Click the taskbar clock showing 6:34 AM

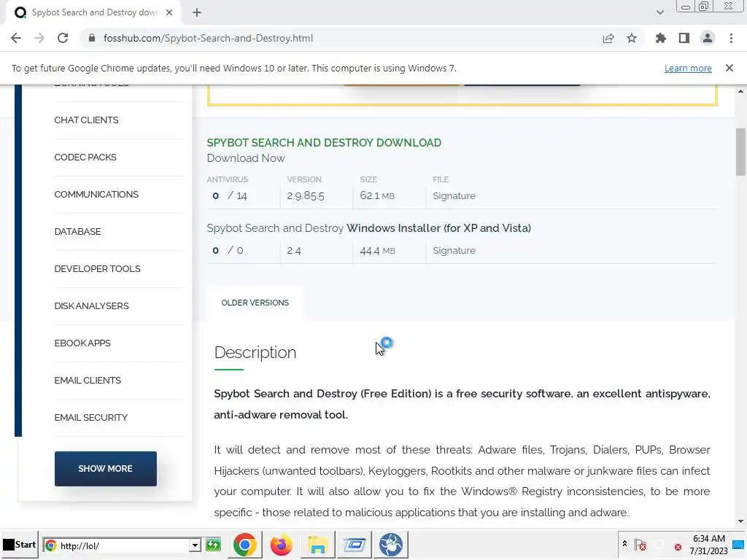(x=708, y=545)
